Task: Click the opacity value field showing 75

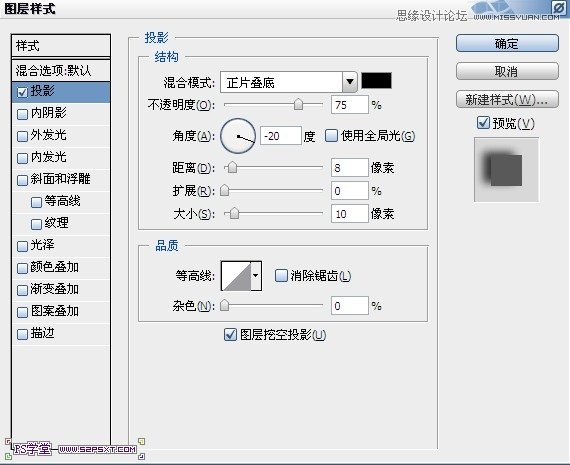Action: coord(349,105)
